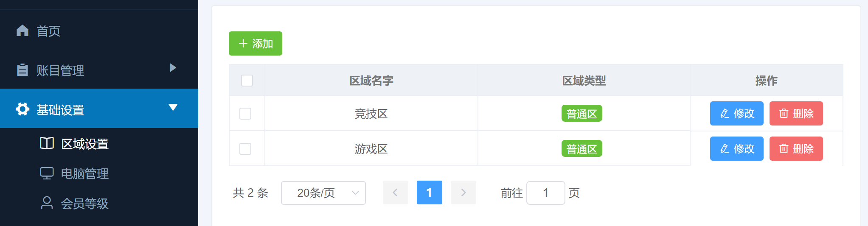868x226 pixels.
Task: Click the user icon beside 会员等级
Action: point(47,203)
